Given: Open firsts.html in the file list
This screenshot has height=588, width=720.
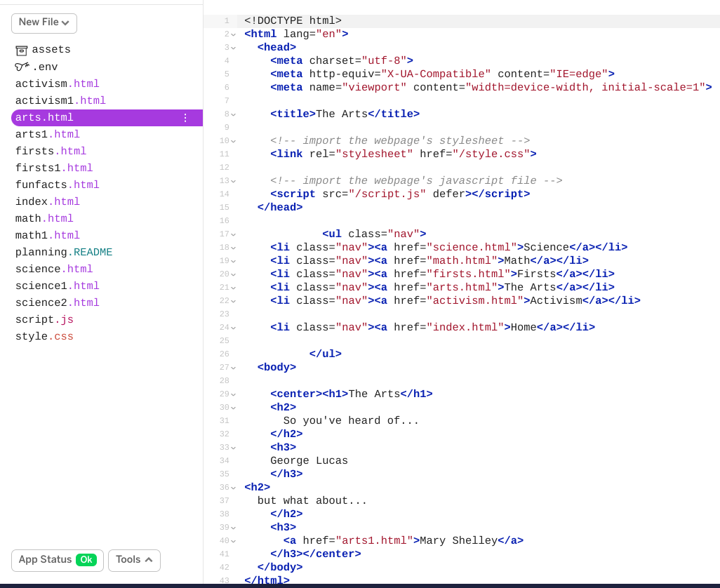Looking at the screenshot, I should click(x=51, y=151).
